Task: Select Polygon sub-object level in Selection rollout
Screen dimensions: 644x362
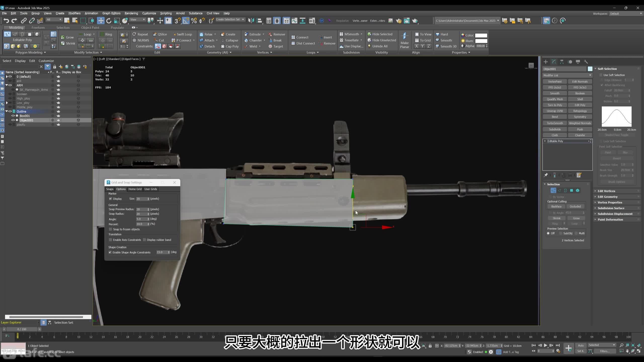Action: 572,191
